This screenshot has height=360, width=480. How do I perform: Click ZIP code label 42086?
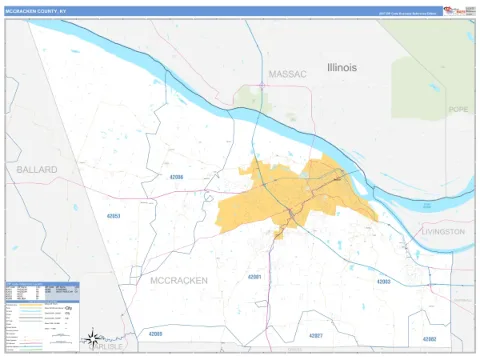pyautogui.click(x=176, y=177)
